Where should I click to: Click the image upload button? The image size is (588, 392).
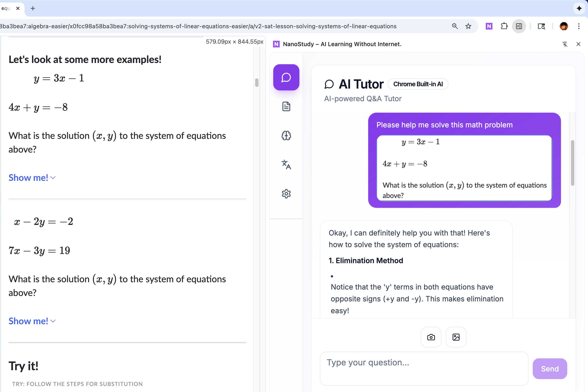456,337
